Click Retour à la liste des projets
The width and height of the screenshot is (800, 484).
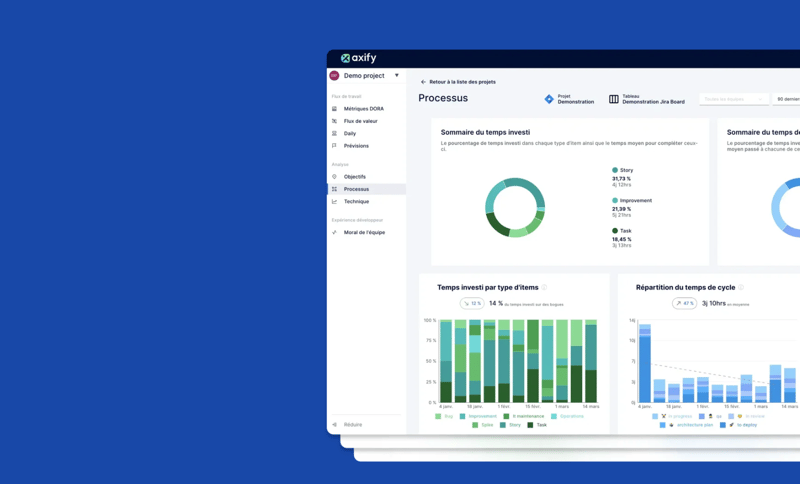(461, 82)
